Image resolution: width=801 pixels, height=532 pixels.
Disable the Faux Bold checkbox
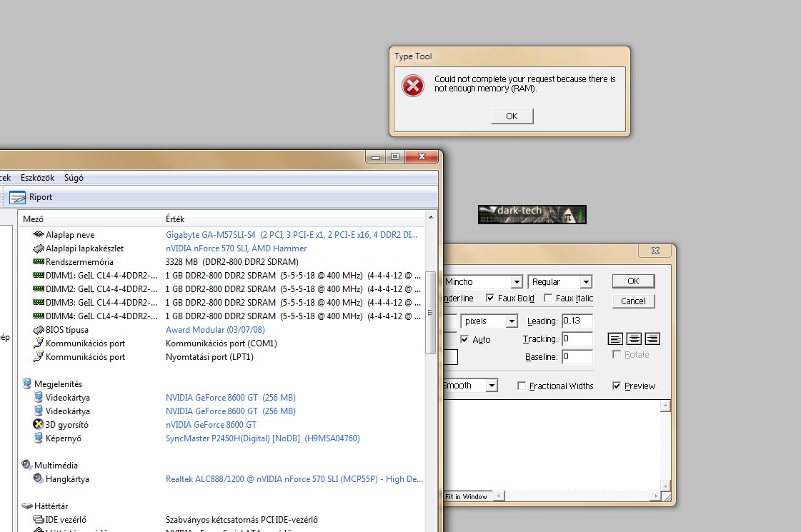(x=490, y=298)
